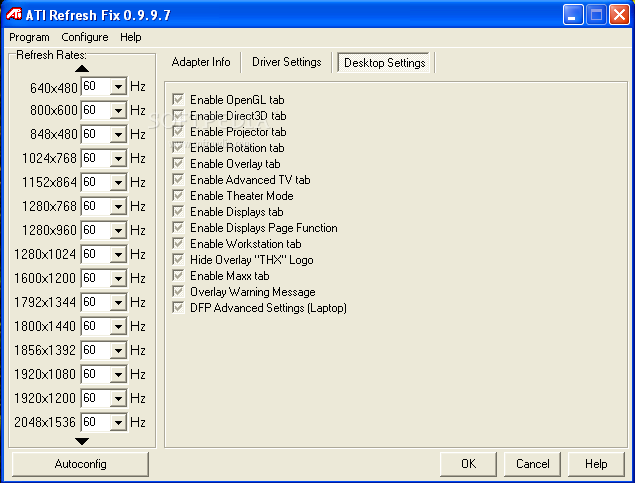
Task: Open the Program menu
Action: (29, 37)
